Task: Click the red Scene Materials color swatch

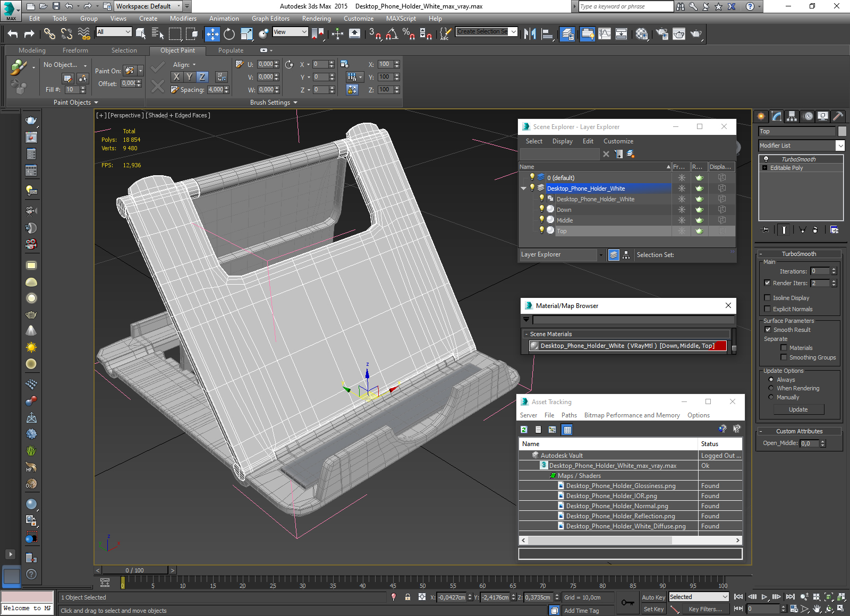Action: pos(720,346)
